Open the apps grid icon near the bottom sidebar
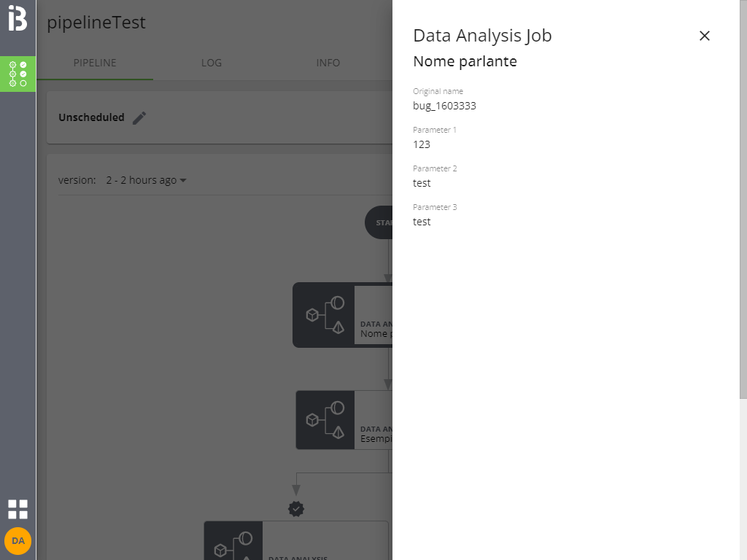This screenshot has width=747, height=560. [18, 509]
